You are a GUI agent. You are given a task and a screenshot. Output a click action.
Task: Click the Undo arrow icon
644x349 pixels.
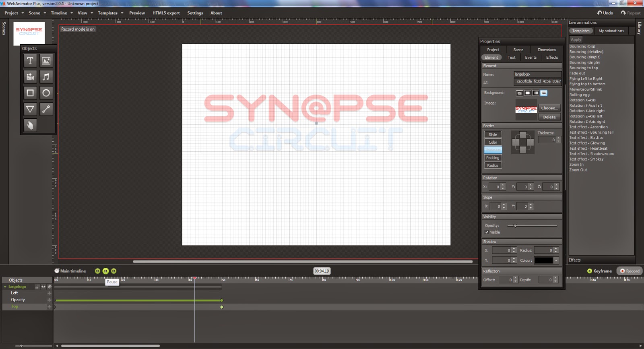[x=599, y=13]
